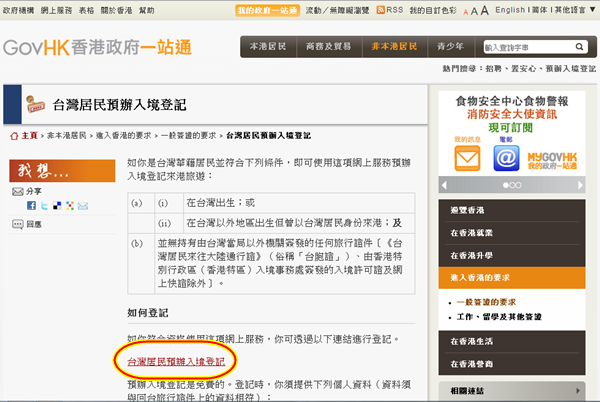Open 一般簽證的要求 sidebar sub-link
Screen dimensions: 600x402
click(486, 302)
